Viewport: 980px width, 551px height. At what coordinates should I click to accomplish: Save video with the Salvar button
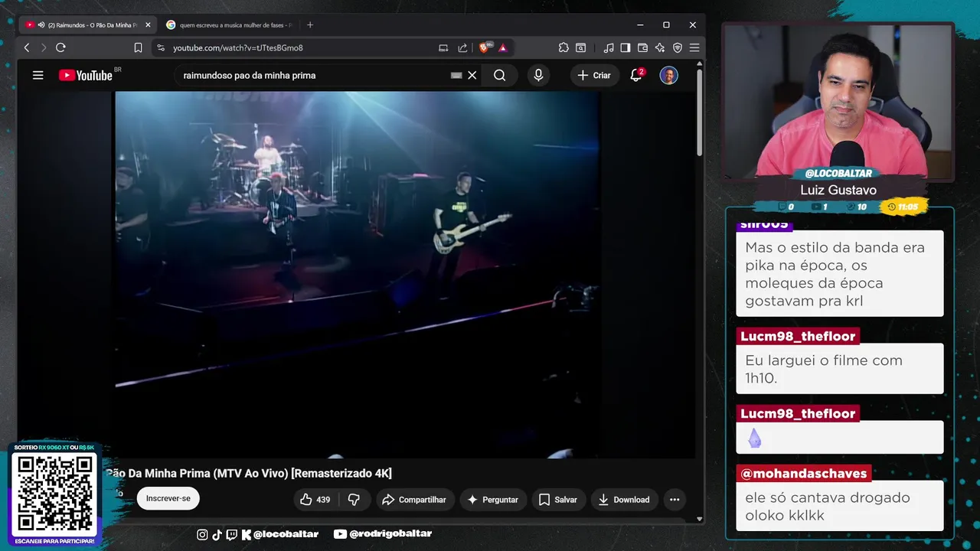click(558, 500)
